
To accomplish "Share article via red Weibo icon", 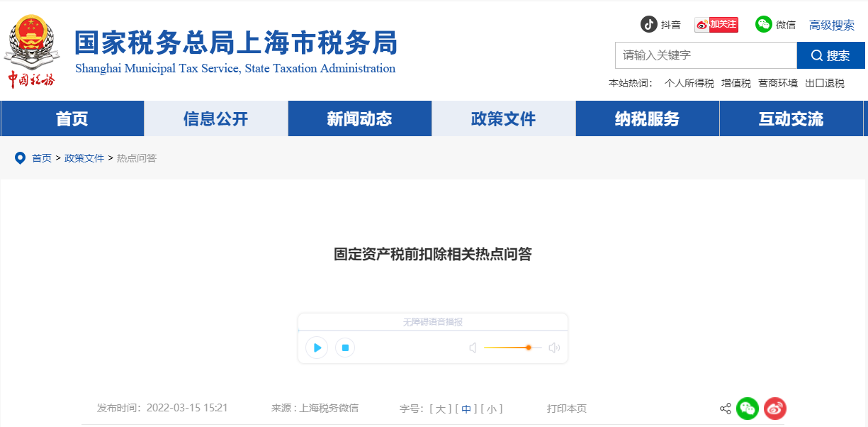I will point(774,409).
